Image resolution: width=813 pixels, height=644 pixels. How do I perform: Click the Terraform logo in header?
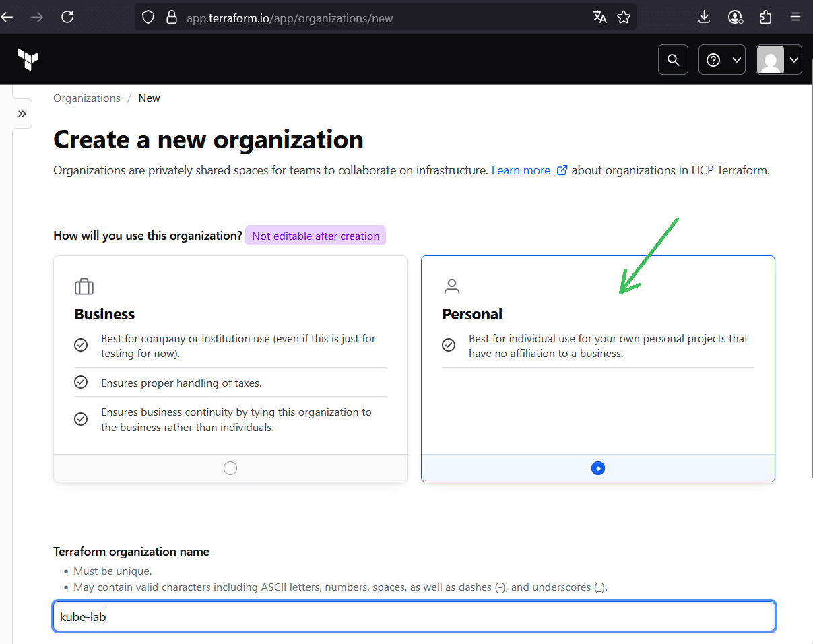(x=28, y=59)
